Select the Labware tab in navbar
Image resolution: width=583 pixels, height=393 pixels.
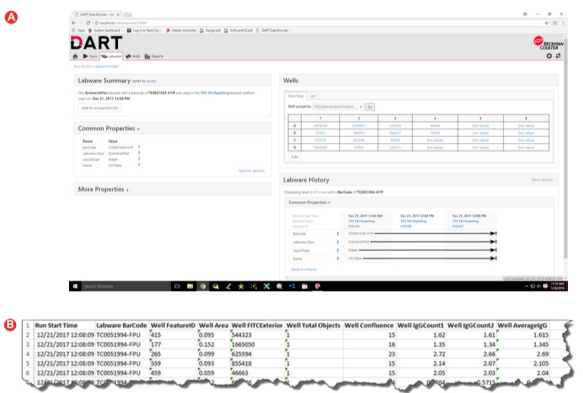[x=111, y=56]
